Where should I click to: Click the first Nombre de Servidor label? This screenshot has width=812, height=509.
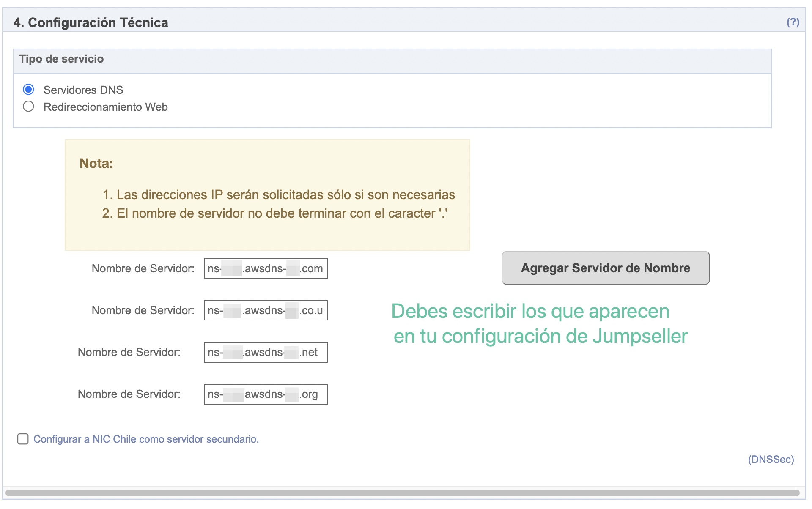143,268
